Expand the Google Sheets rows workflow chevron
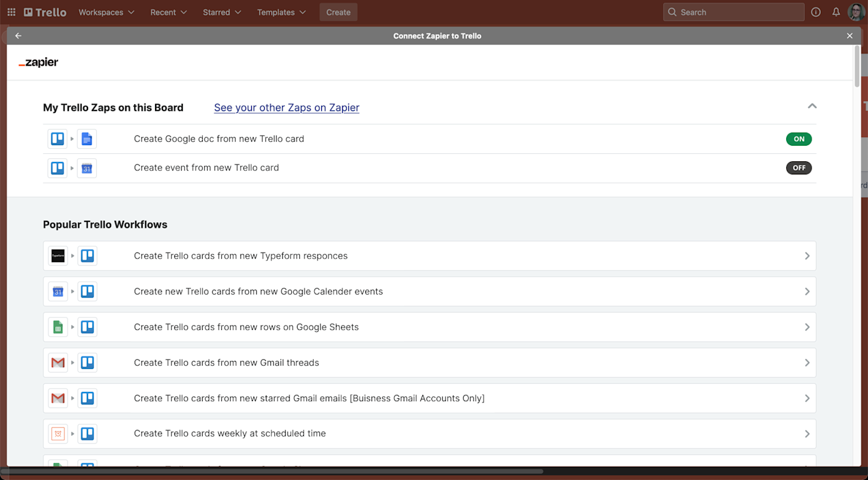This screenshot has width=868, height=480. (807, 327)
